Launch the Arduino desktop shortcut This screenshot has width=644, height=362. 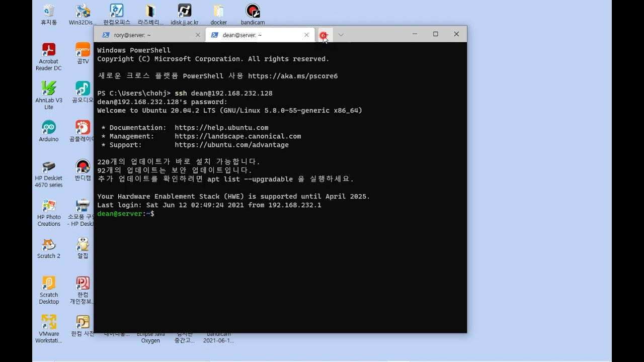(x=49, y=131)
